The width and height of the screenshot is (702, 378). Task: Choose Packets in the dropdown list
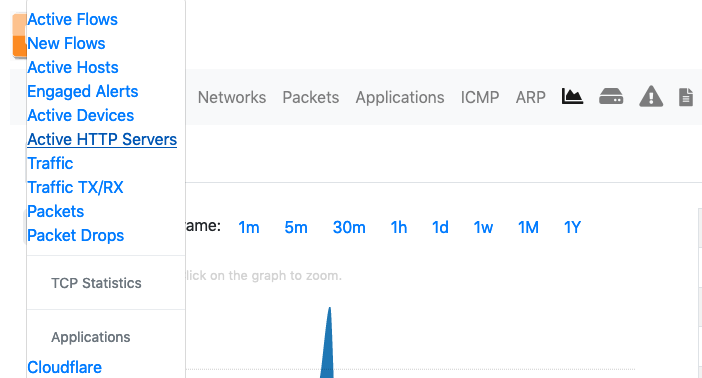(56, 211)
